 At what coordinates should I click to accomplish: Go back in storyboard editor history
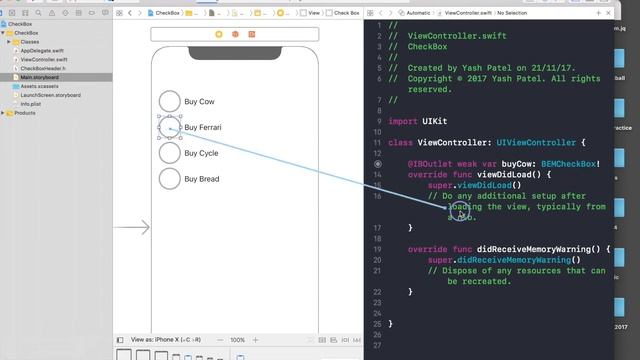(x=130, y=13)
